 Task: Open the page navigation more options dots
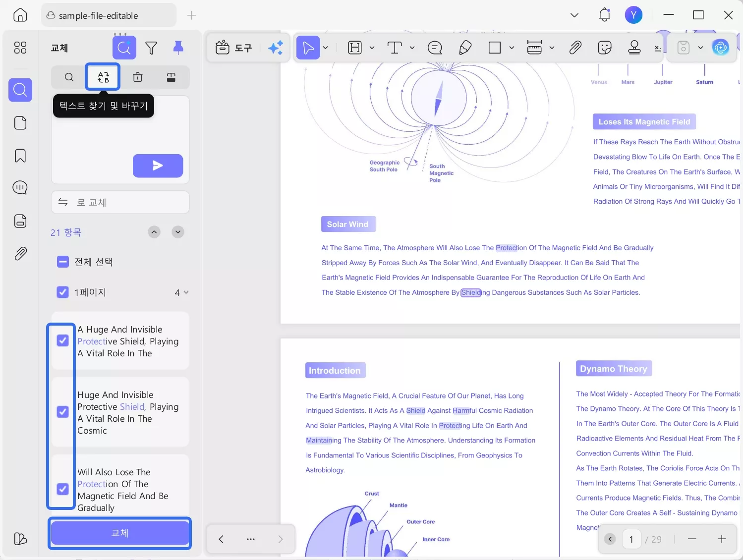[x=251, y=539]
